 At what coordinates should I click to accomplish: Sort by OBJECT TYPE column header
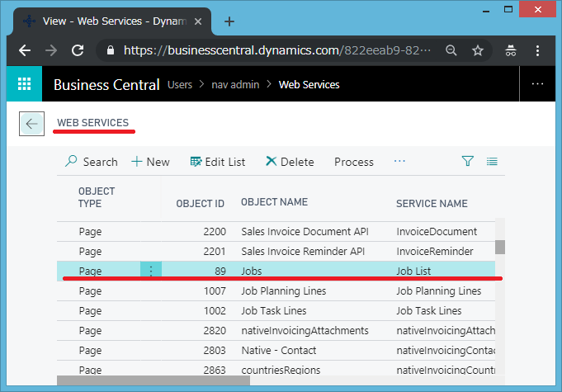tap(97, 197)
